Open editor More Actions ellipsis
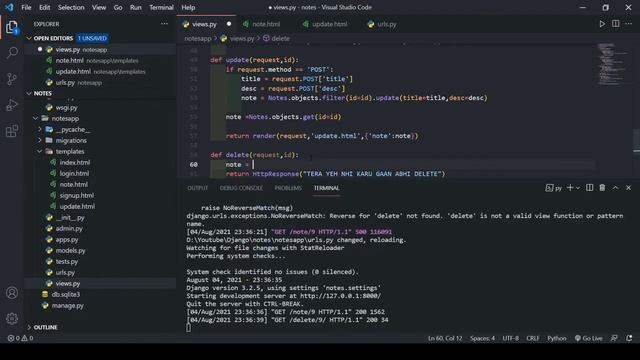 629,24
